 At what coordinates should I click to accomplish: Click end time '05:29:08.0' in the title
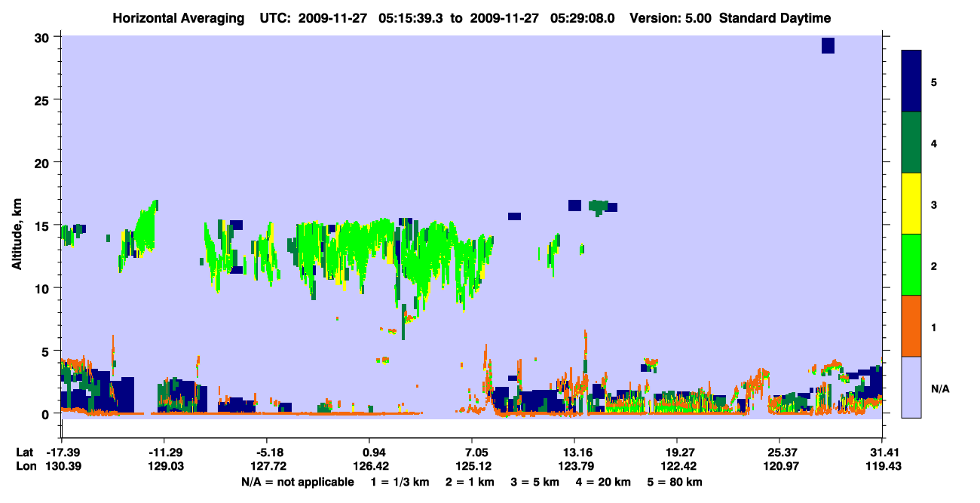(581, 18)
